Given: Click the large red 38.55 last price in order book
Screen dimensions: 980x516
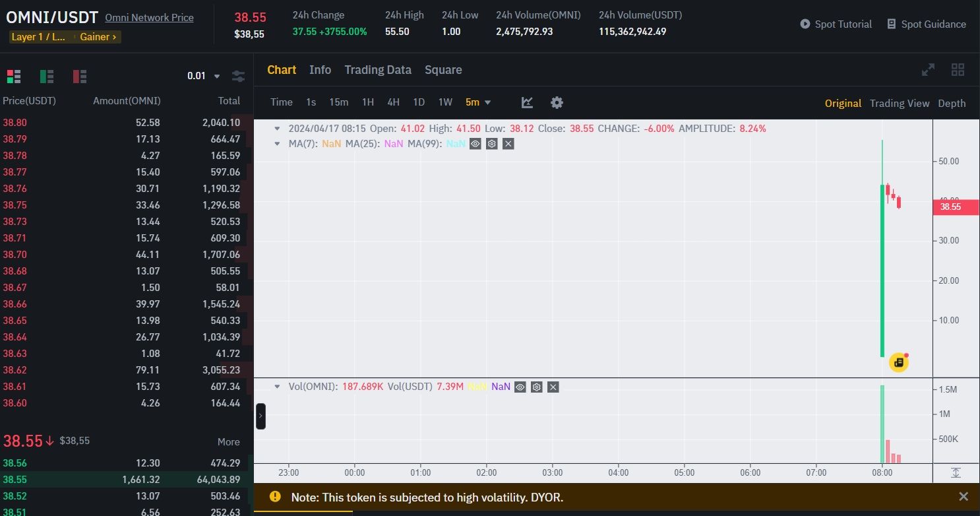Looking at the screenshot, I should (x=23, y=441).
